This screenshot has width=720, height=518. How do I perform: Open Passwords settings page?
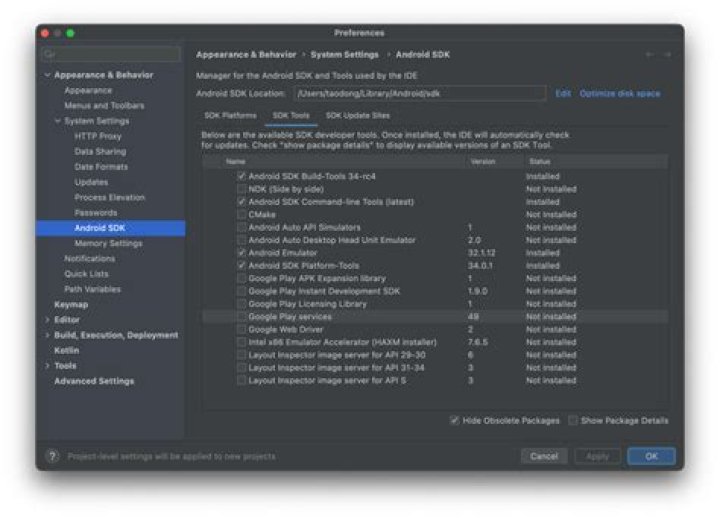click(96, 213)
